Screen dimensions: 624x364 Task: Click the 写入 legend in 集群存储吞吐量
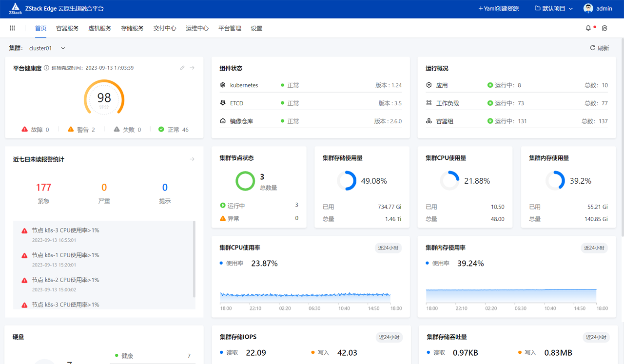click(x=527, y=353)
